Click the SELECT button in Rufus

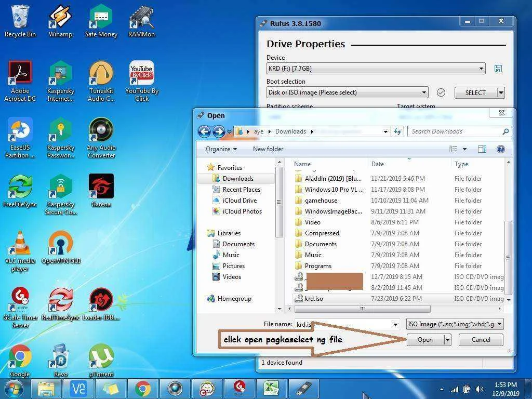tap(476, 92)
